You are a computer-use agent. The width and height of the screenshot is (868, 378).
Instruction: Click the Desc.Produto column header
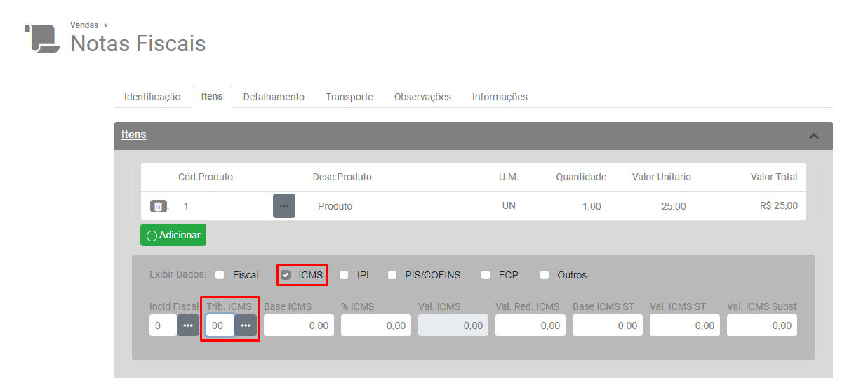(x=342, y=177)
